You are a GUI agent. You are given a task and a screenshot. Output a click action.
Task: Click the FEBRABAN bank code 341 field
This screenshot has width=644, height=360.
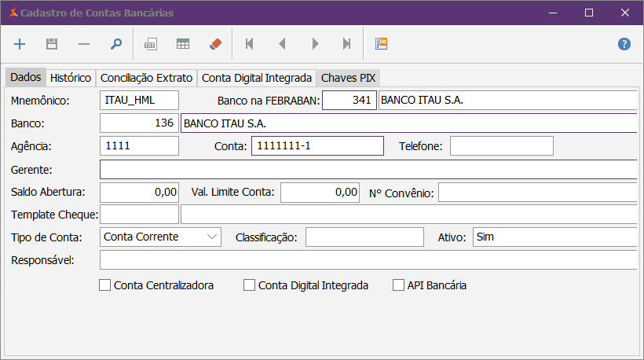click(349, 101)
